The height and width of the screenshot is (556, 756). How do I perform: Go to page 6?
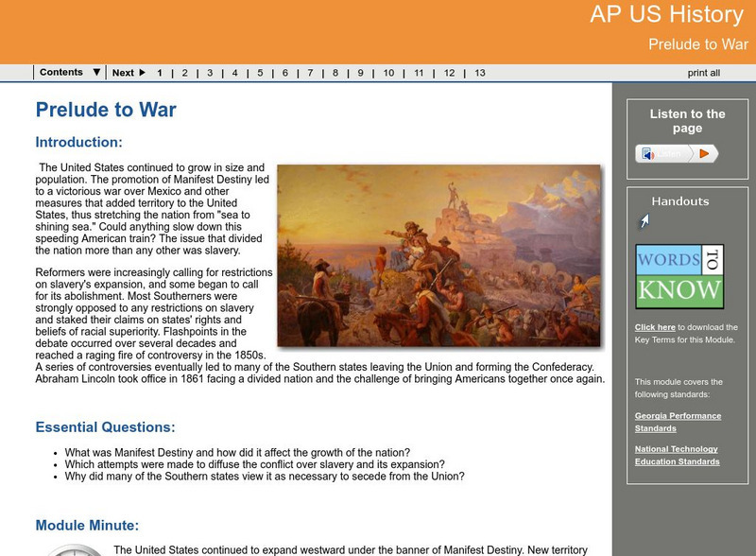[285, 73]
